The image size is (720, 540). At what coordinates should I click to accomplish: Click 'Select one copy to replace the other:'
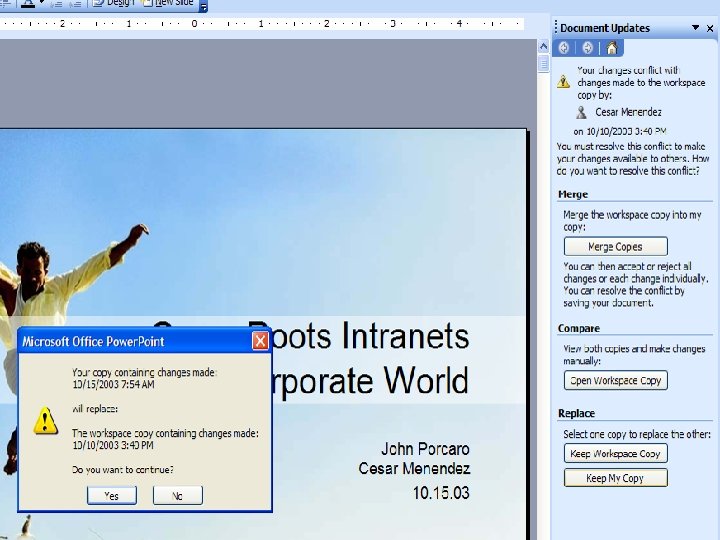pyautogui.click(x=637, y=434)
